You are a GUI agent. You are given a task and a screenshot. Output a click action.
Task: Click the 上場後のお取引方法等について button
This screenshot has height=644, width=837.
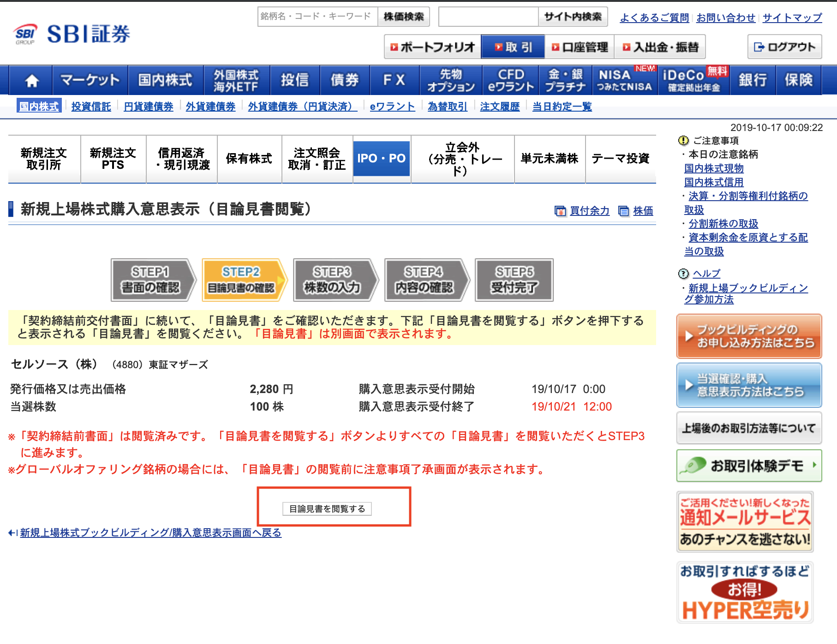coord(749,428)
